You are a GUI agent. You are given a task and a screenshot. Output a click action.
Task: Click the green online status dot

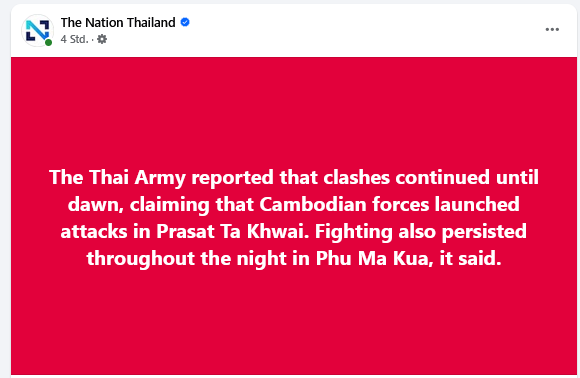tap(48, 43)
